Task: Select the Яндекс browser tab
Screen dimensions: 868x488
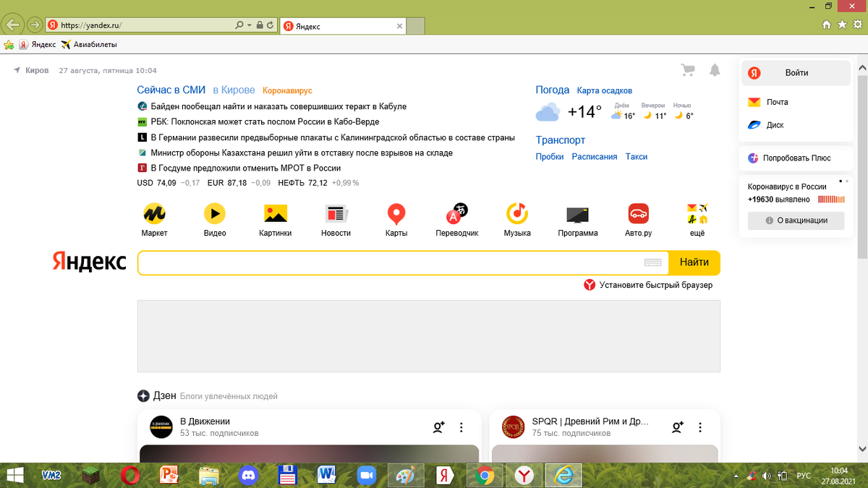Action: tap(342, 26)
